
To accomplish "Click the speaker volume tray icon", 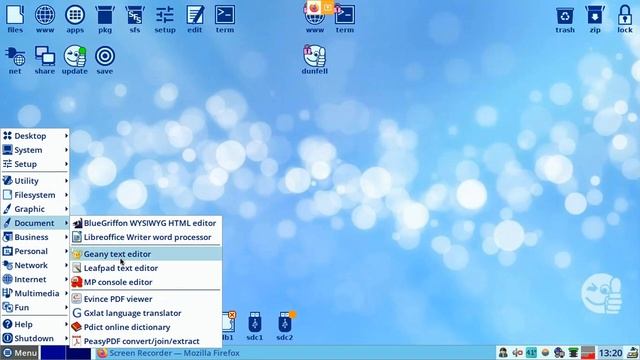I will click(518, 353).
